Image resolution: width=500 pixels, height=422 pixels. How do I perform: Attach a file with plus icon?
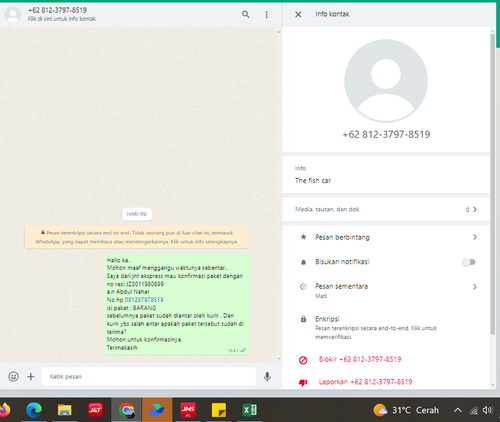31,376
